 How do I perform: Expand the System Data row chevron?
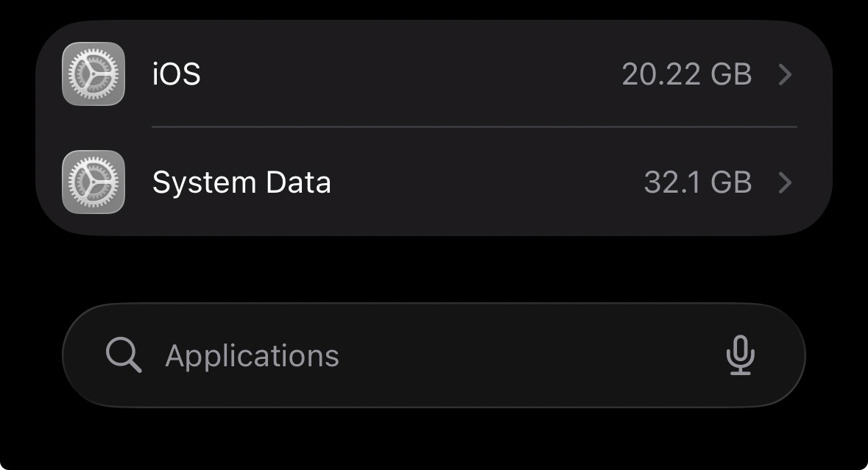(x=785, y=182)
